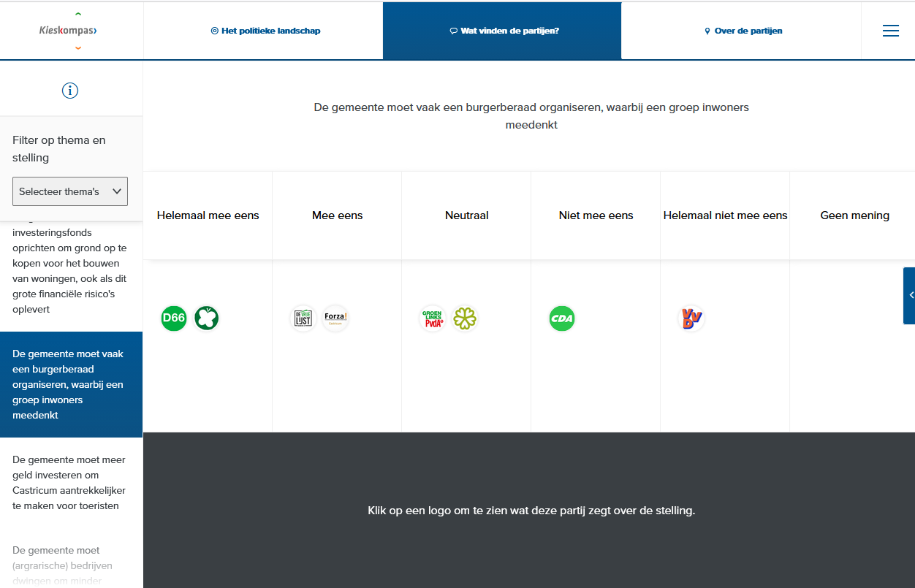
Task: Switch to 'Het politieke landschap' tab
Action: pyautogui.click(x=265, y=31)
